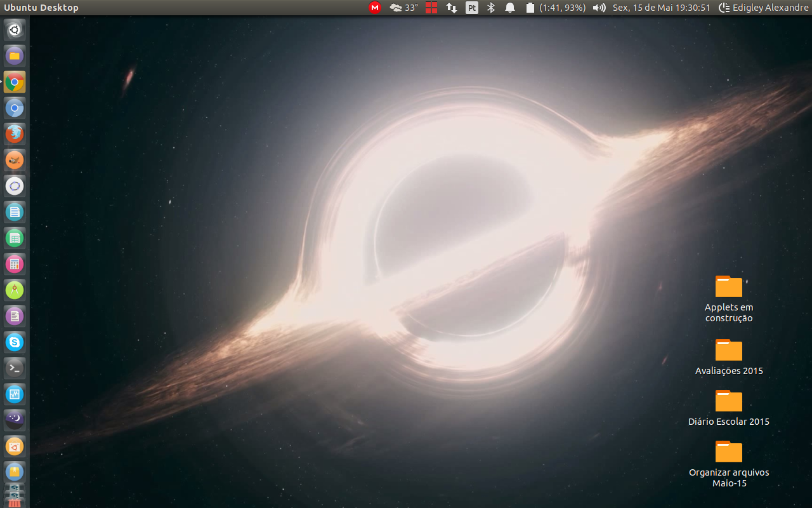Open the blue package archive launcher icon
812x508 pixels.
pyautogui.click(x=15, y=472)
